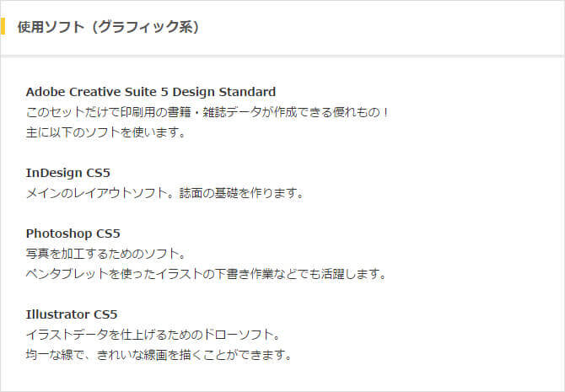565x392 pixels.
Task: Select the InDesign CS5 heading
Action: point(67,173)
